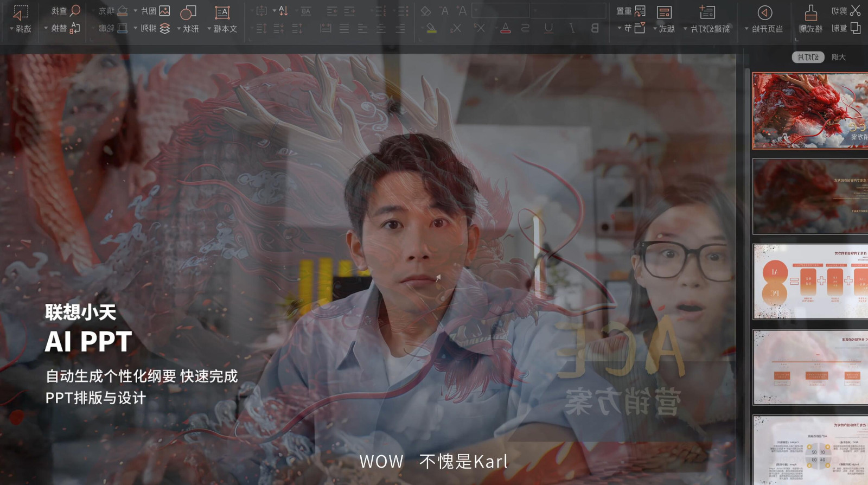This screenshot has height=485, width=868.
Task: Toggle Underline (U) formatting
Action: (x=548, y=28)
